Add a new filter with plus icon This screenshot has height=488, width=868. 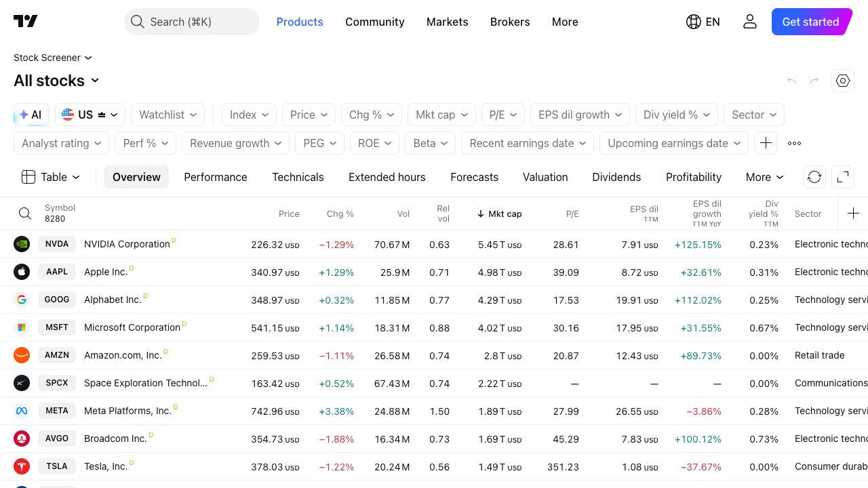coord(766,143)
